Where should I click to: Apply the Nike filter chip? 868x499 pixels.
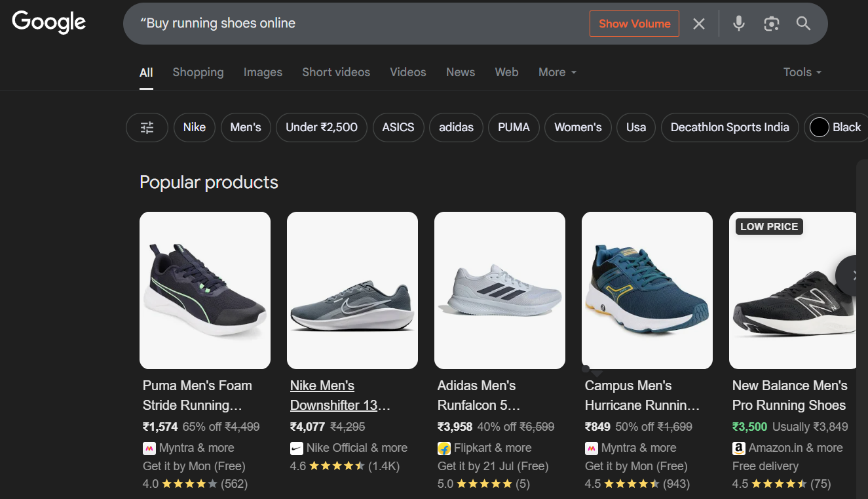[x=195, y=127]
